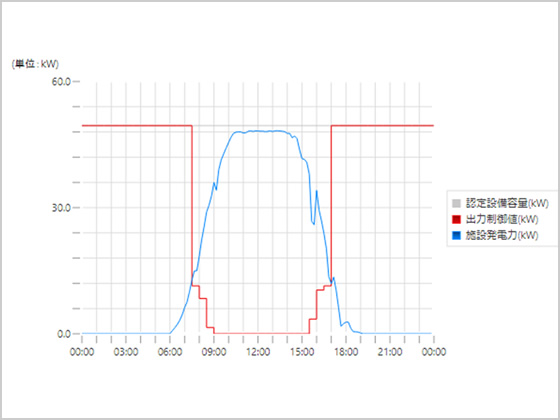Toggle the 出力制御値(kW) legend label

click(502, 219)
